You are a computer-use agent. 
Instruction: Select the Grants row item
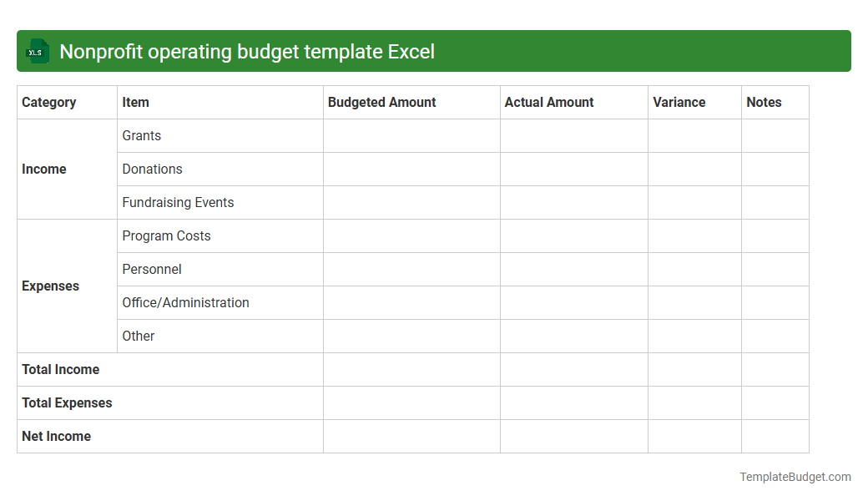(141, 135)
